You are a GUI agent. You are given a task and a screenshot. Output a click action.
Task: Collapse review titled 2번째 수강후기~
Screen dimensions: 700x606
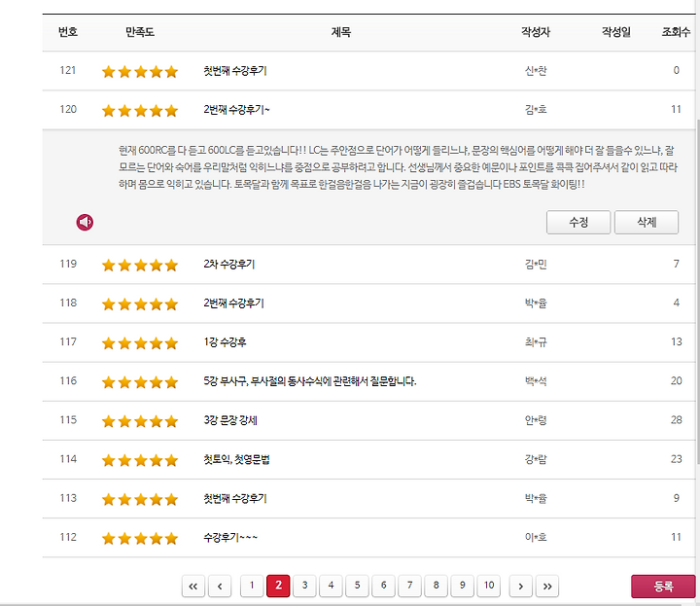236,109
